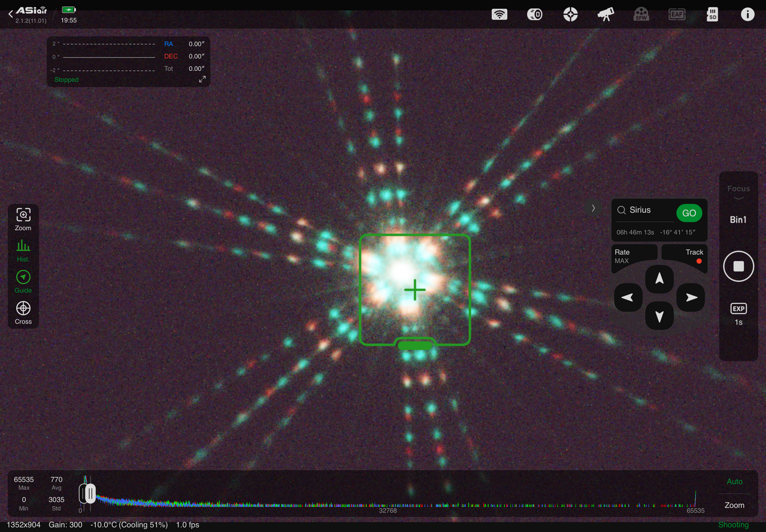Open the info about icon
Image resolution: width=766 pixels, height=532 pixels.
tap(747, 14)
